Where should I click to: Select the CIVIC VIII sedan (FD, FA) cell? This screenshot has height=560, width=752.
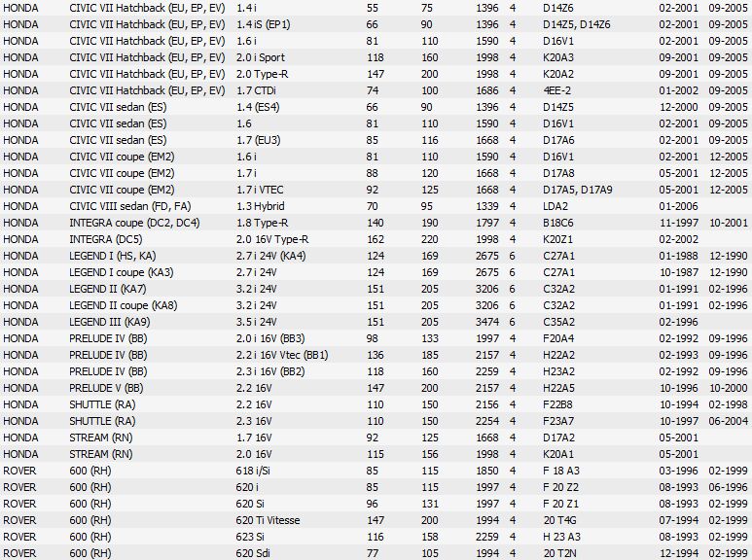[130, 207]
